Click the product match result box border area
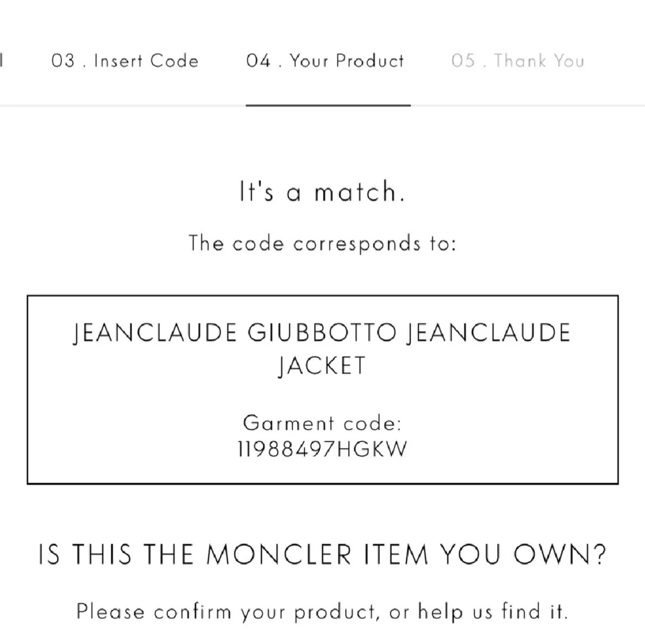 (x=322, y=390)
